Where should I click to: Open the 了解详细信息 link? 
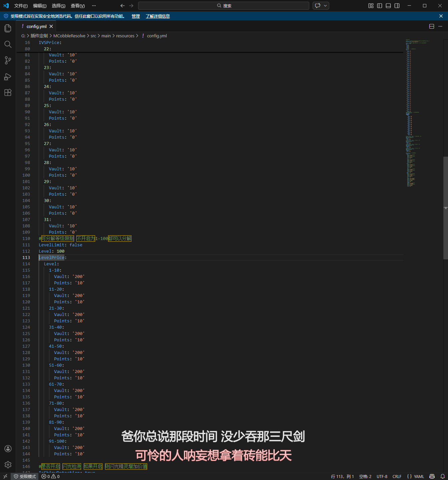(x=157, y=16)
